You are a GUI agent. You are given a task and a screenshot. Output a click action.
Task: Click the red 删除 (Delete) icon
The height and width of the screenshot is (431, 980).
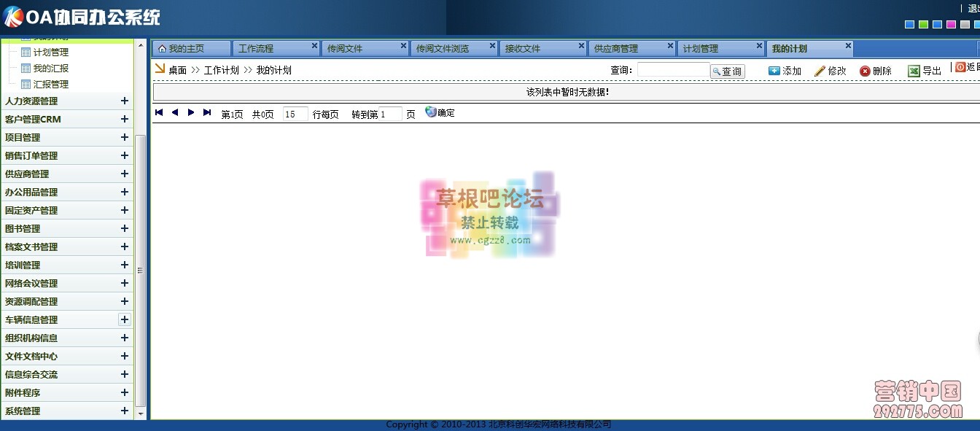[x=865, y=71]
